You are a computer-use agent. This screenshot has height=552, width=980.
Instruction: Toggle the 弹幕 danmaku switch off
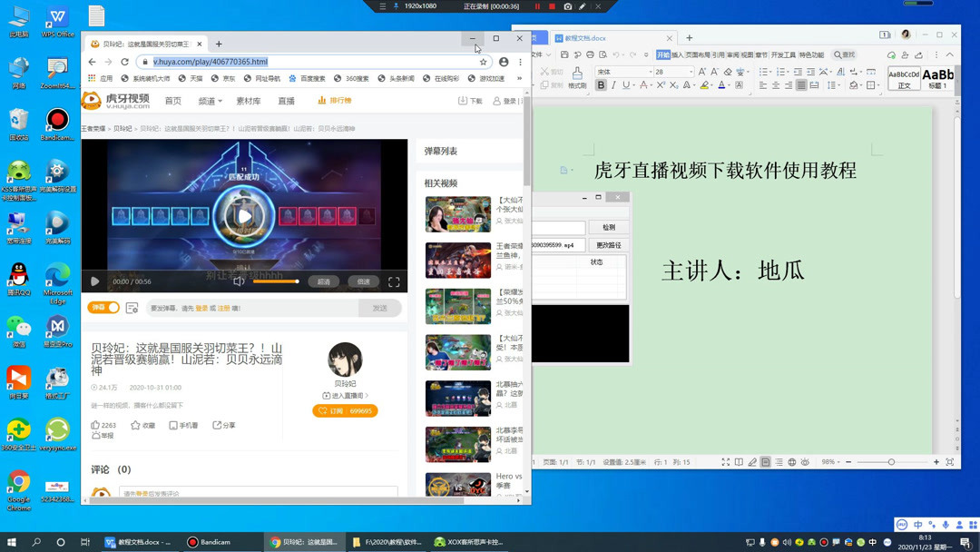coord(103,308)
